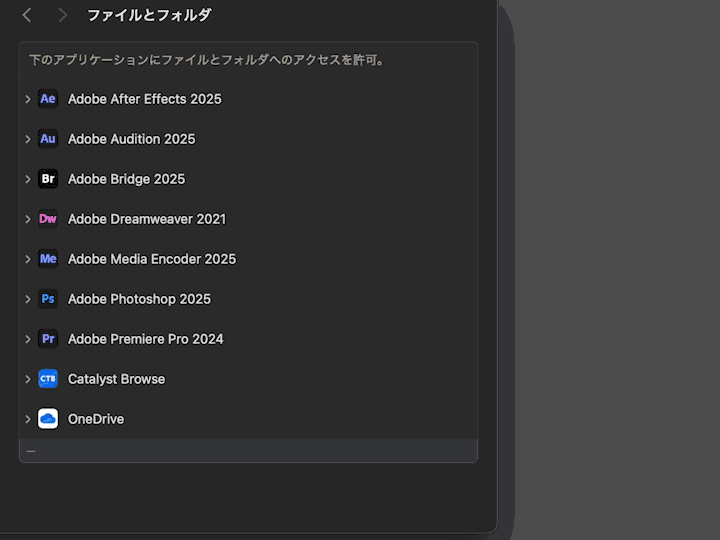Click the ファイルとフォルダ title
This screenshot has width=720, height=540.
tap(149, 15)
